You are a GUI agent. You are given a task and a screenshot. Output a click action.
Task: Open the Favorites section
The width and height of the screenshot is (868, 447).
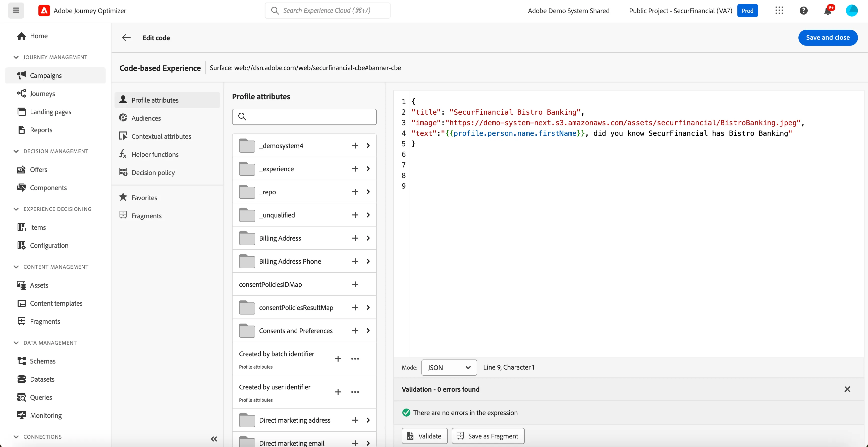point(167,198)
